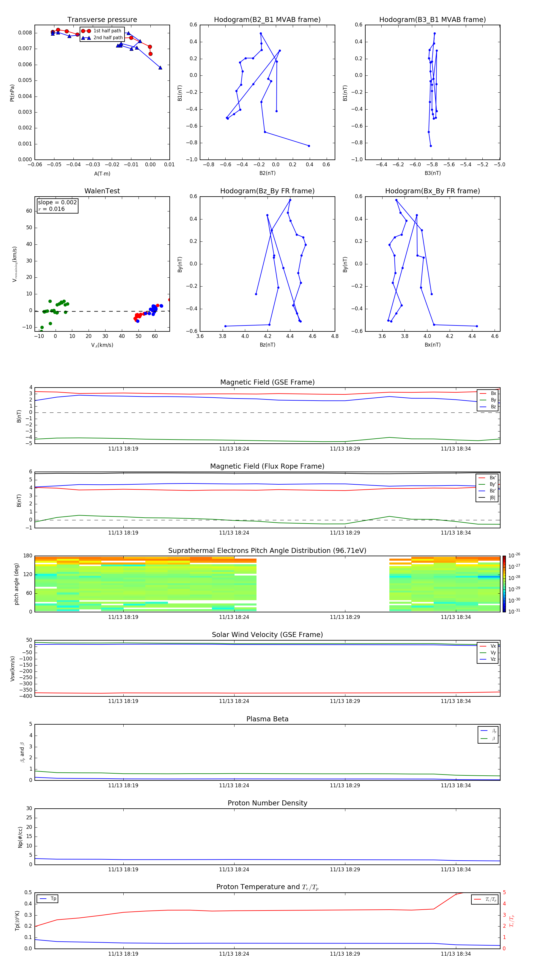Click the 'Te/Tp' legend entry
The image size is (535, 980).
coord(485,900)
